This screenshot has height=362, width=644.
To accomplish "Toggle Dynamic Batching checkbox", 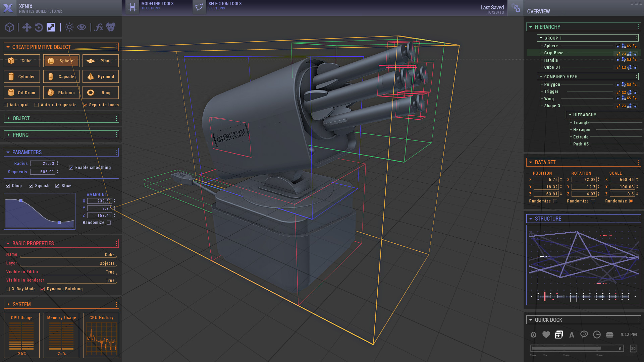I will point(43,289).
